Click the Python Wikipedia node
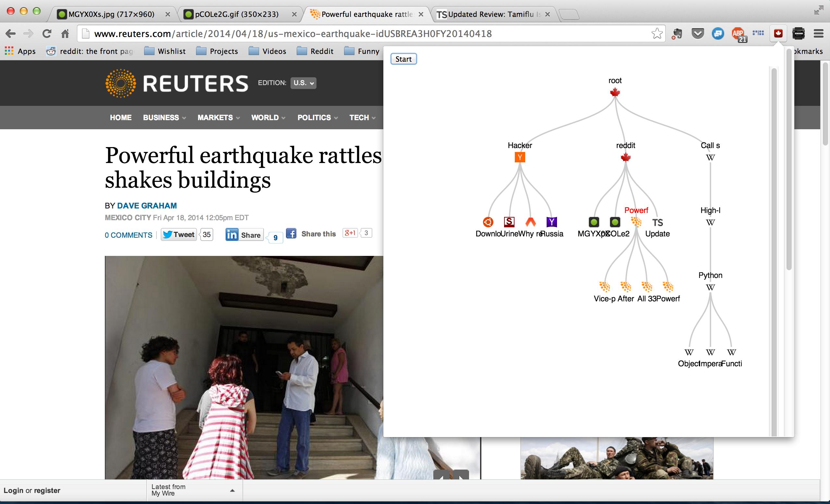 click(x=710, y=287)
